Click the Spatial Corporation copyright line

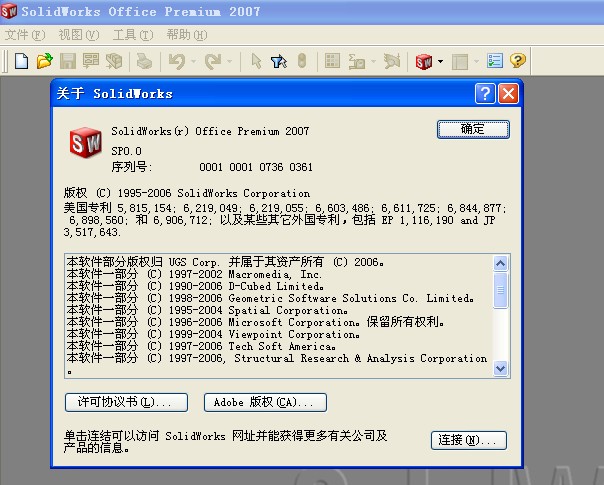207,310
